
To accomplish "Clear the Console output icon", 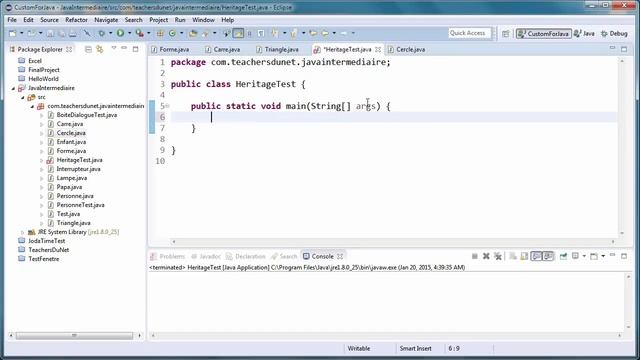I will pos(513,256).
